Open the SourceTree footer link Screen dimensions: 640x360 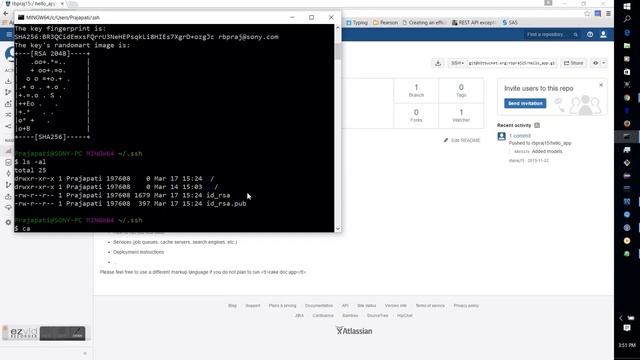pos(377,316)
